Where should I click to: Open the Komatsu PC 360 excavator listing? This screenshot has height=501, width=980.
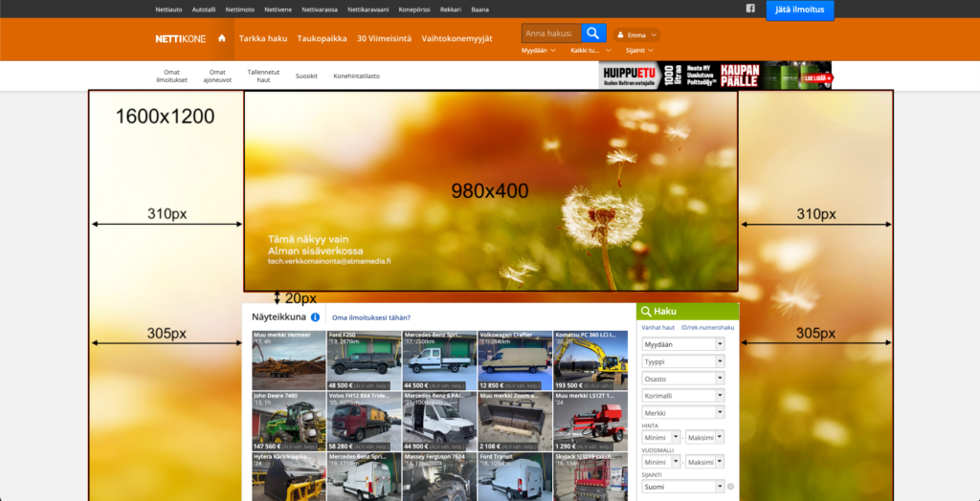pos(590,360)
